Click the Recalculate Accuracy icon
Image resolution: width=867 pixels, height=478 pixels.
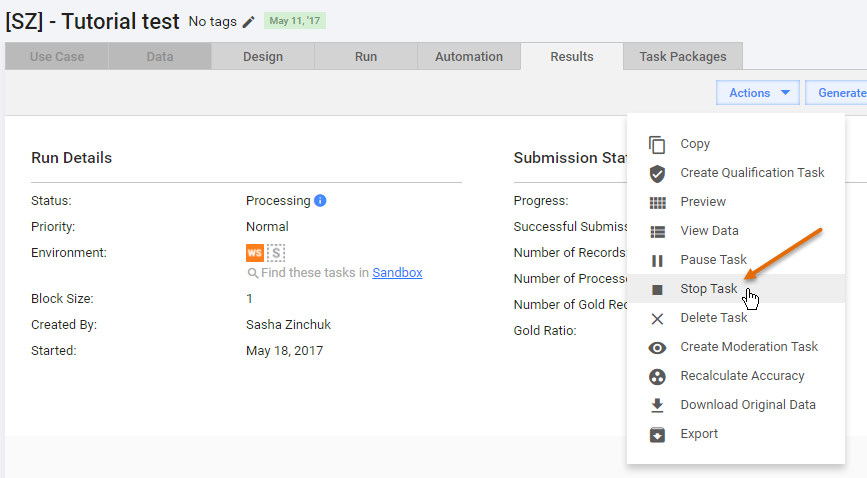[x=657, y=376]
